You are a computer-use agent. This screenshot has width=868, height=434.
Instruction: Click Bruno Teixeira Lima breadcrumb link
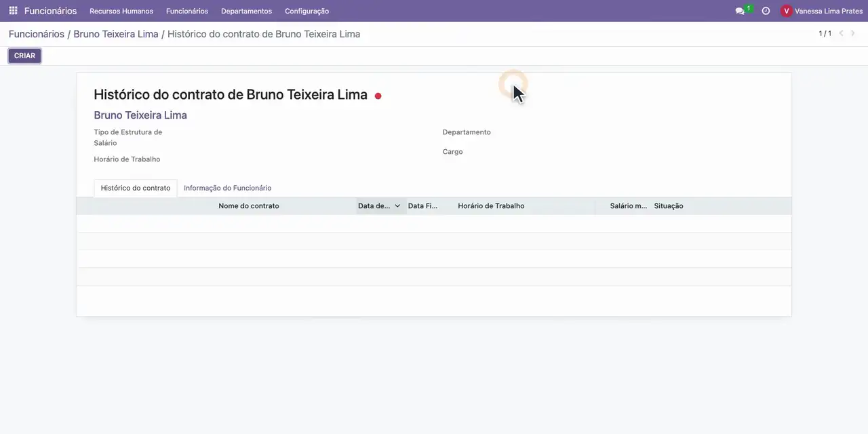[x=116, y=34]
